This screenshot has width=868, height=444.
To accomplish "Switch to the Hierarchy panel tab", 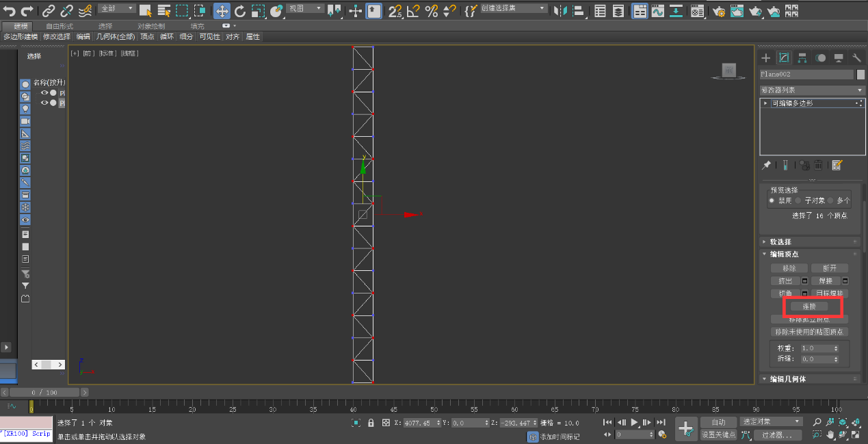I will 802,58.
